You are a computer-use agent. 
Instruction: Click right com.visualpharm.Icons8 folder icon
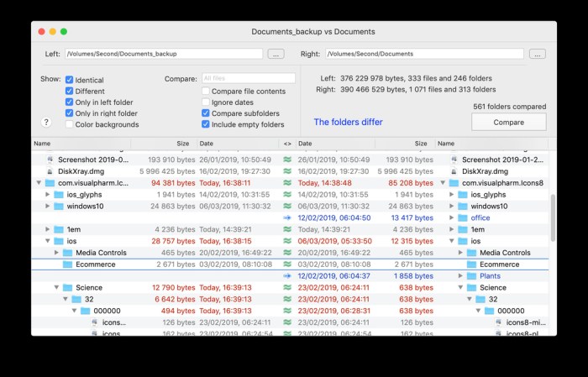pos(454,183)
